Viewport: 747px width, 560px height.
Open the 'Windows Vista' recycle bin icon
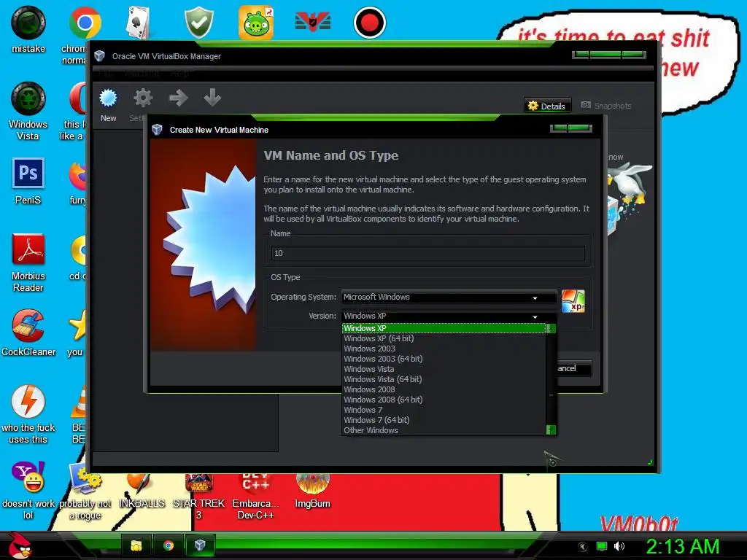point(28,98)
